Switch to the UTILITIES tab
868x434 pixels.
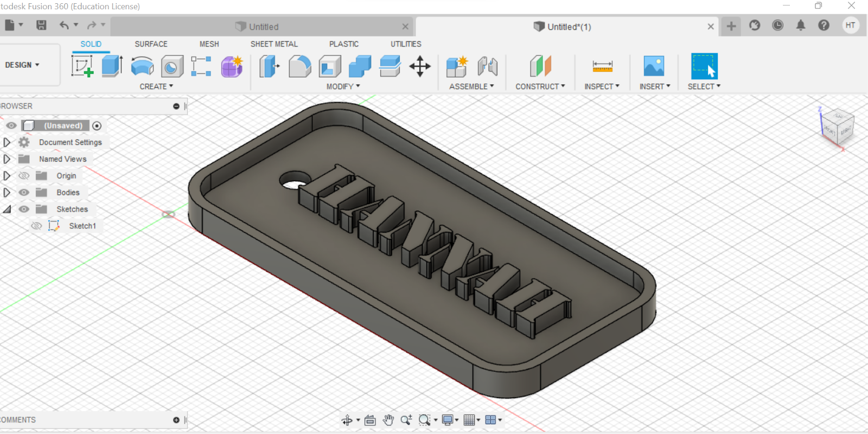point(406,44)
